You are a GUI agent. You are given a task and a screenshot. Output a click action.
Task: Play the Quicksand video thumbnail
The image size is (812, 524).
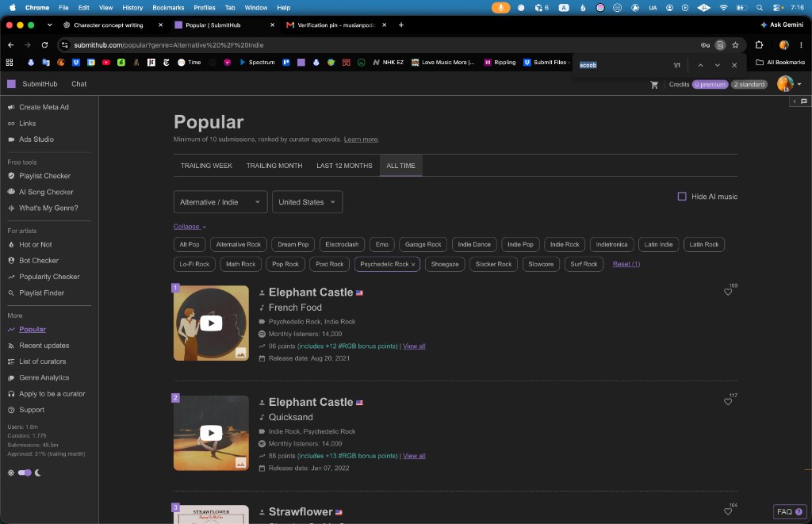click(x=211, y=433)
